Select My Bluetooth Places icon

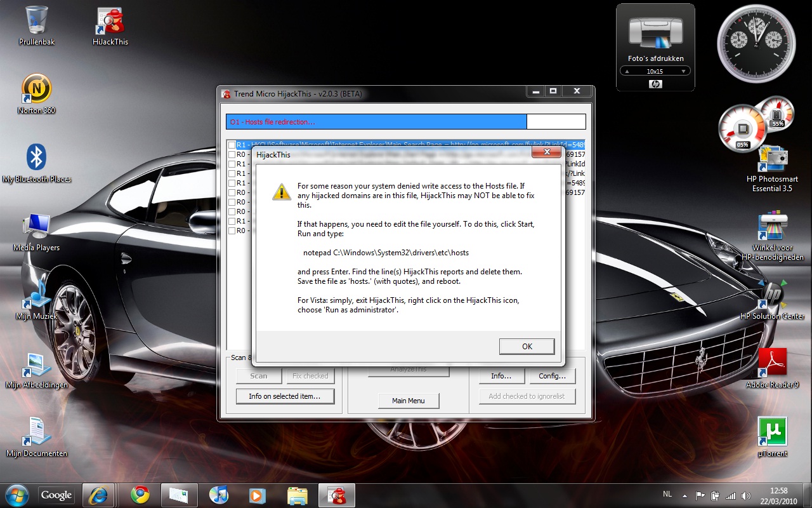[x=37, y=163]
